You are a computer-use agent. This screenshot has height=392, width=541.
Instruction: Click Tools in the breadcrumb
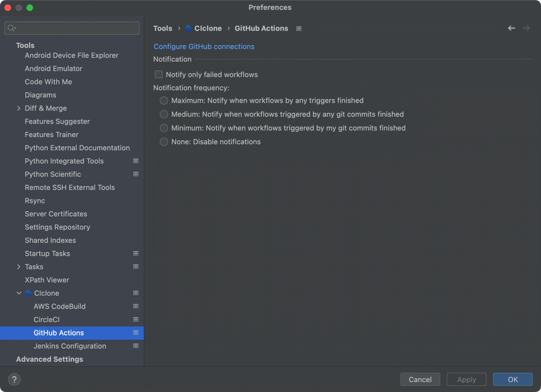click(163, 29)
